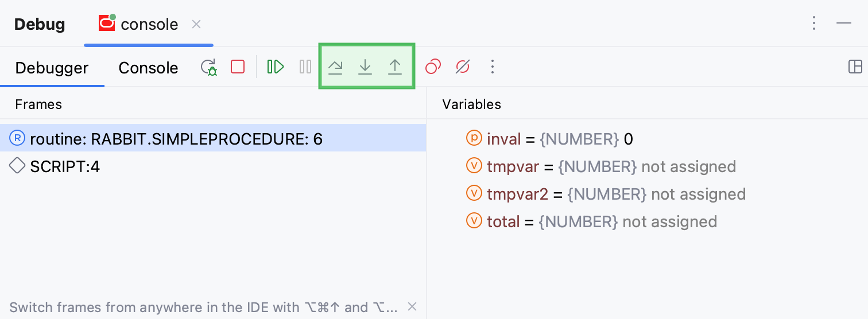The image size is (868, 319).
Task: Click the Step Into icon
Action: (x=365, y=68)
